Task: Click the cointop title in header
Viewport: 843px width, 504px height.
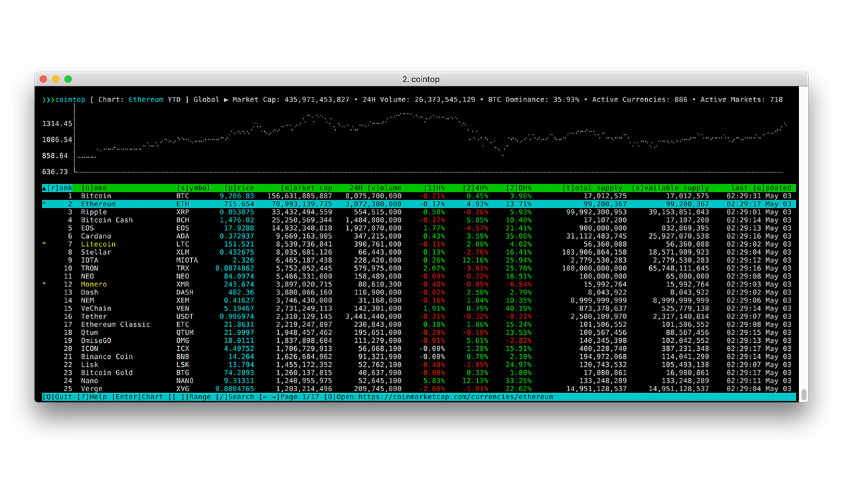Action: (x=70, y=99)
